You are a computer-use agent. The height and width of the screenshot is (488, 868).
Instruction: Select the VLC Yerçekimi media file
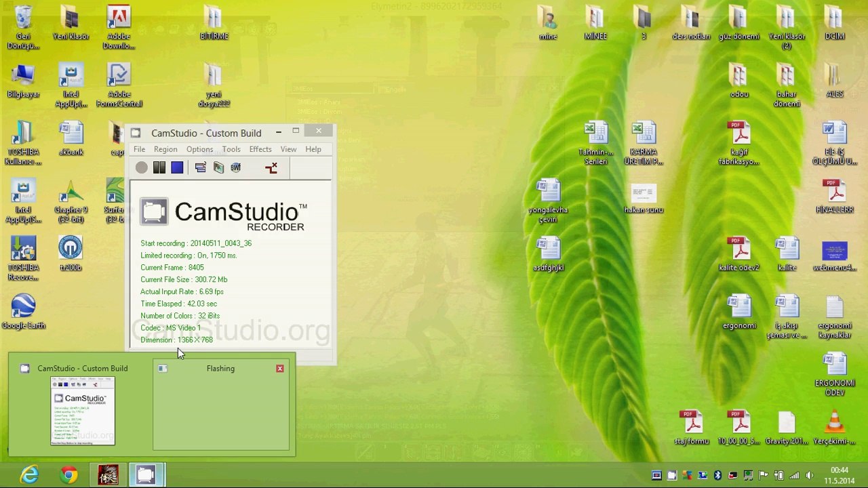pos(834,428)
